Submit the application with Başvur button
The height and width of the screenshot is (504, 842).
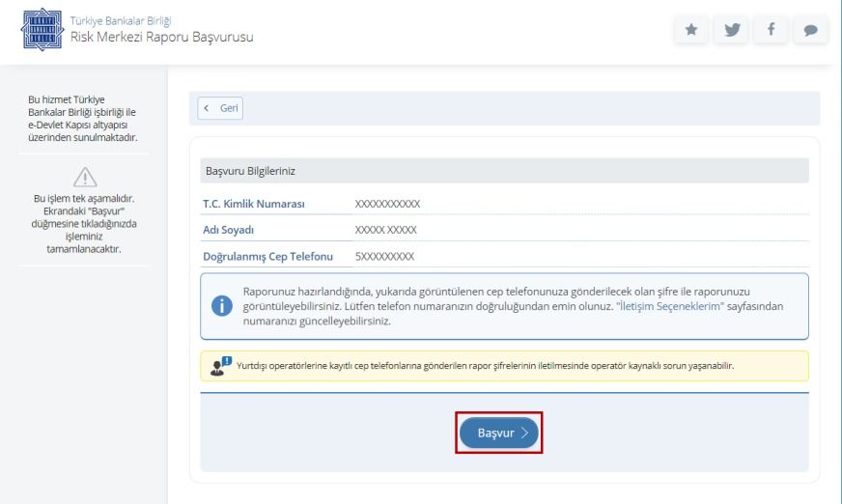pyautogui.click(x=499, y=433)
